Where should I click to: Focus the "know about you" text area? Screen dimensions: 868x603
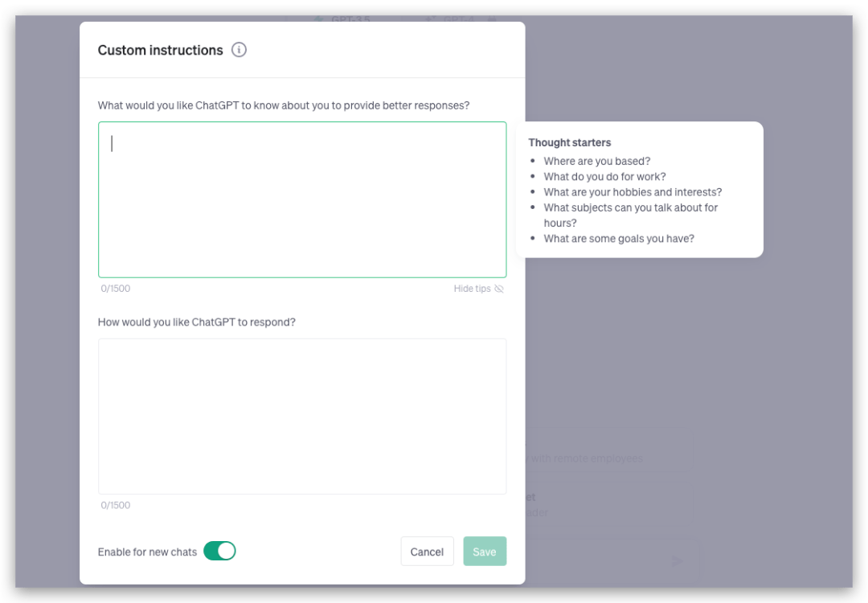coord(302,199)
